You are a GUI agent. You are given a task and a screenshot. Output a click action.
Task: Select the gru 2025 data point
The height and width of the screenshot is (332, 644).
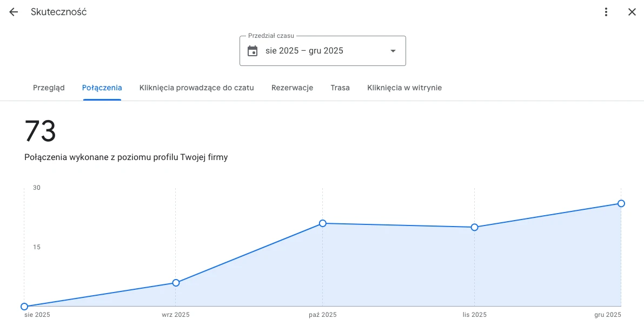[621, 203]
